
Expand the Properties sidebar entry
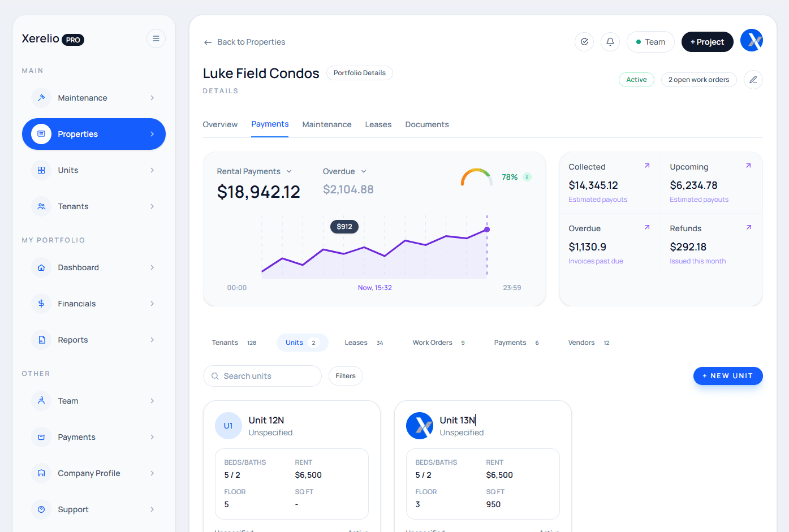(151, 134)
